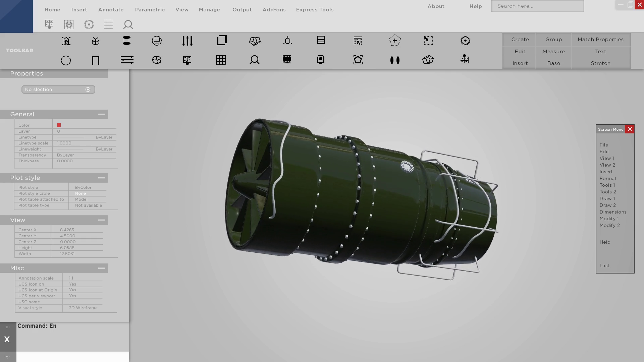Open the Parametric menu
Screen dimensions: 644x362
point(150,9)
